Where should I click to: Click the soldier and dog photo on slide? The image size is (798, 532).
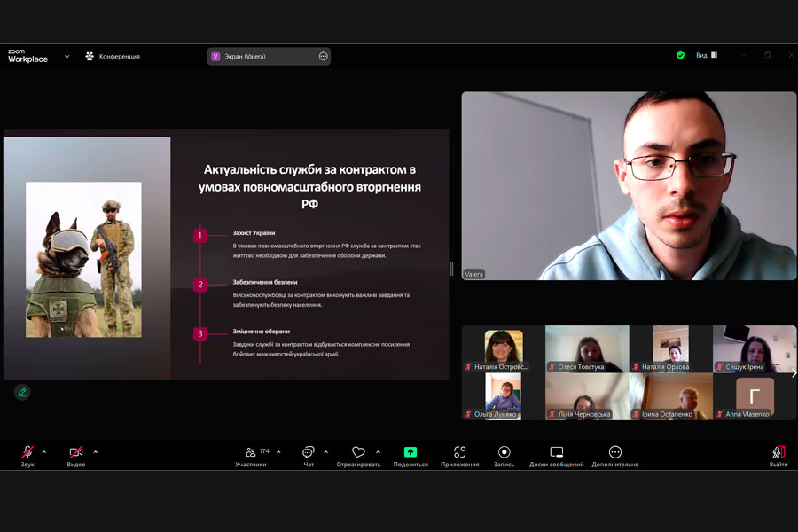84,259
